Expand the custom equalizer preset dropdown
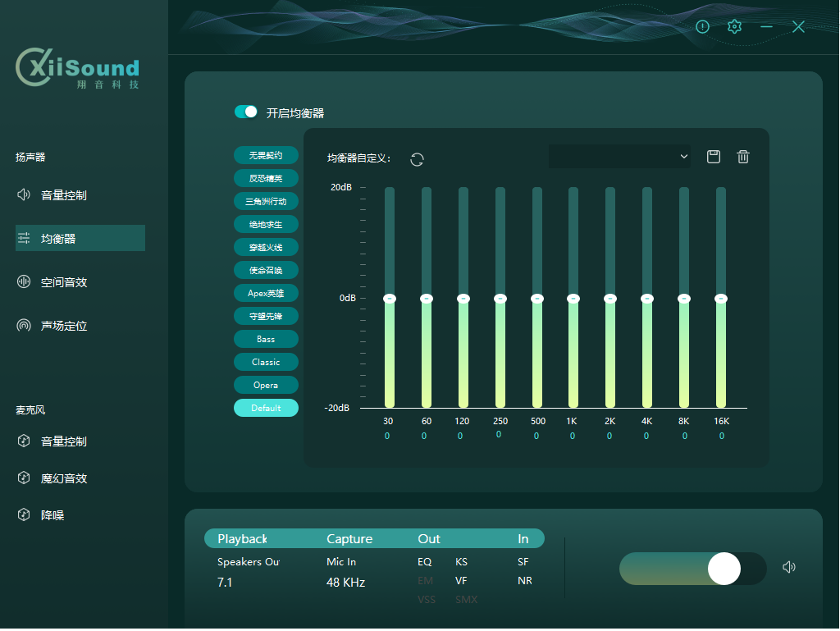 pos(619,157)
